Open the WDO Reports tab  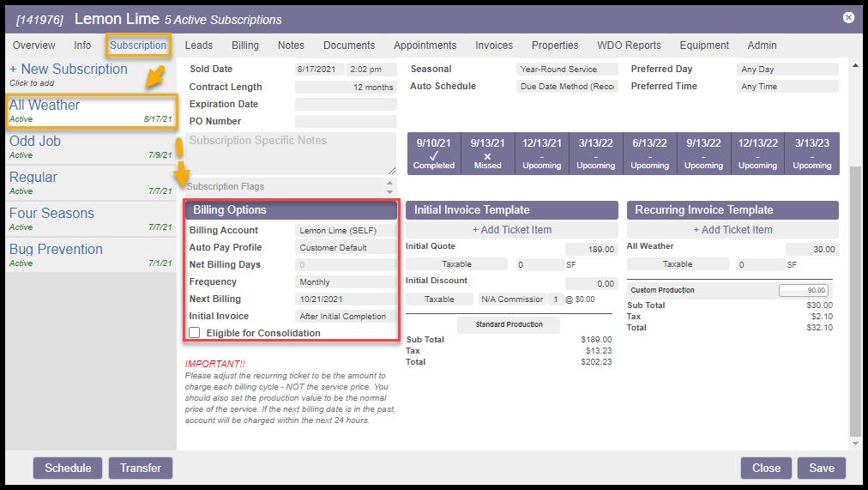(x=630, y=45)
